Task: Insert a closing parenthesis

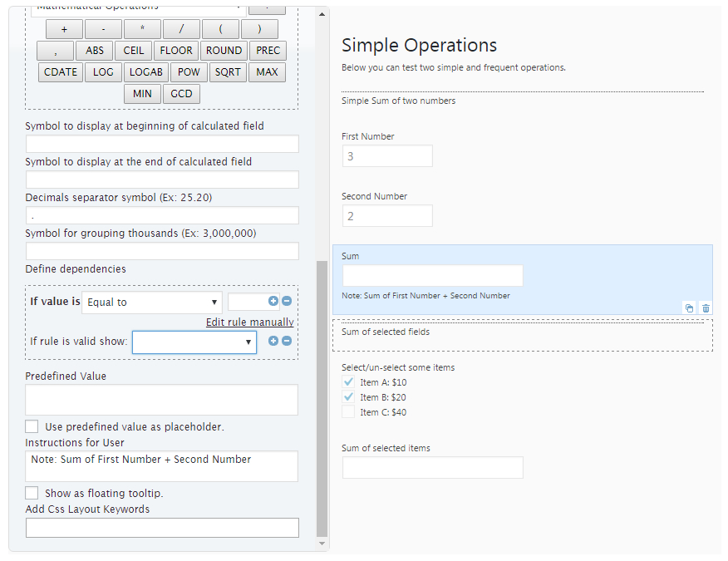Action: tap(259, 29)
